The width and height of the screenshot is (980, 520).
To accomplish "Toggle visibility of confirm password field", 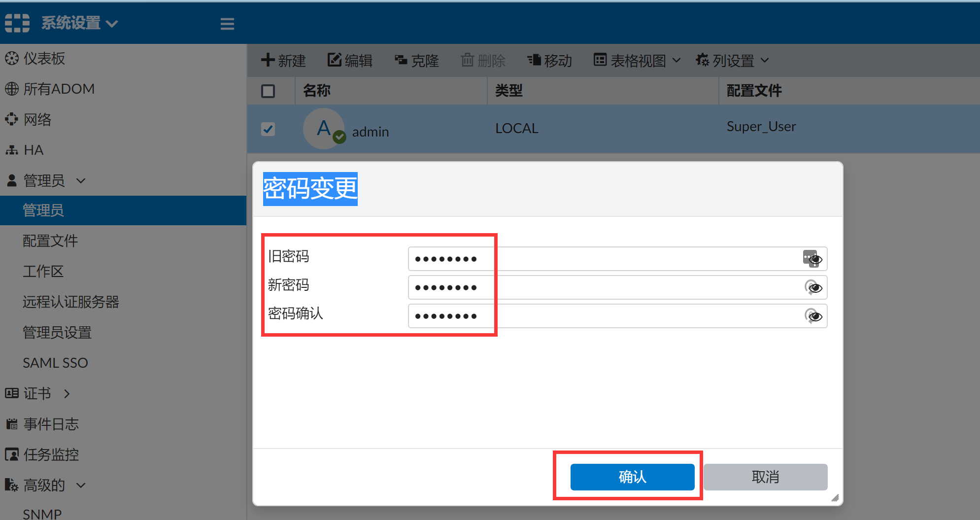I will click(814, 316).
